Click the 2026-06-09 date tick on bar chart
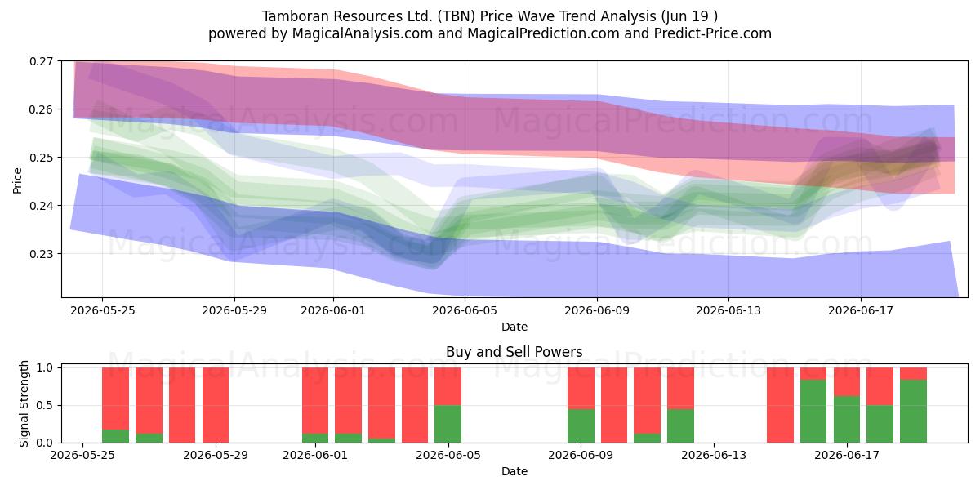 tap(581, 455)
